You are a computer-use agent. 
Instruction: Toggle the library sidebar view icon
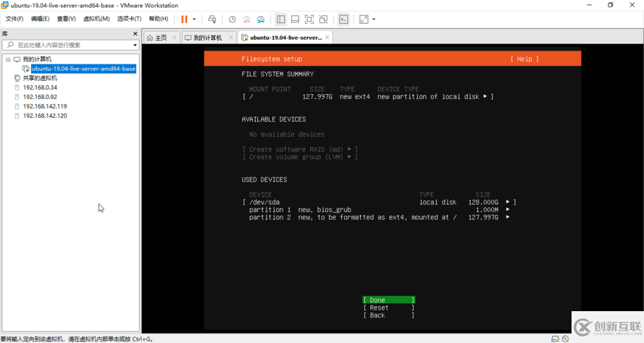click(281, 20)
